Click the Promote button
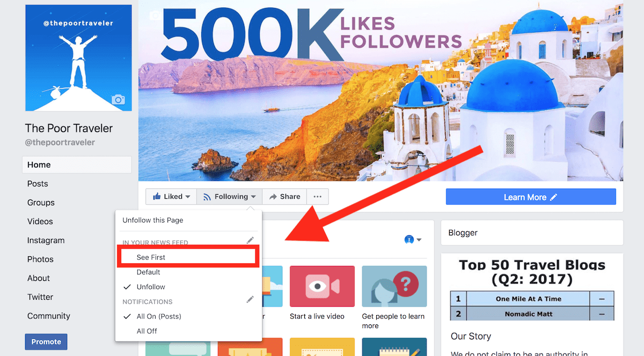The image size is (644, 356). tap(46, 342)
